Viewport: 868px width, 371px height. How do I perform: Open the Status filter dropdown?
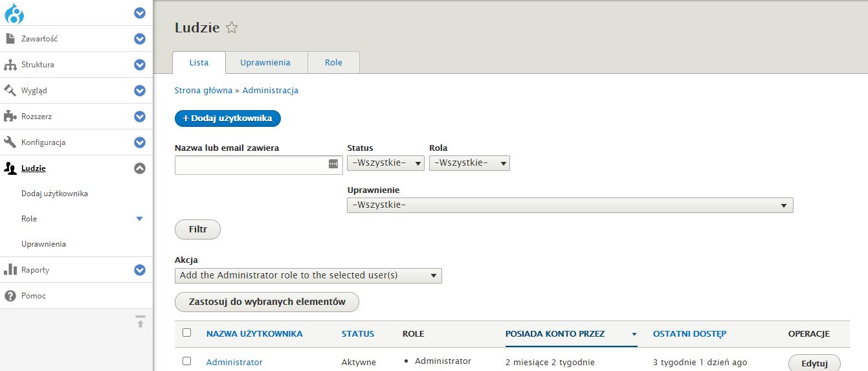tap(385, 163)
